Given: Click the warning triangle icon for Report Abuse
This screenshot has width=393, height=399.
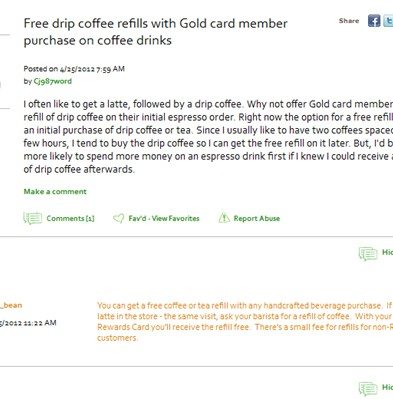Looking at the screenshot, I should (x=224, y=218).
